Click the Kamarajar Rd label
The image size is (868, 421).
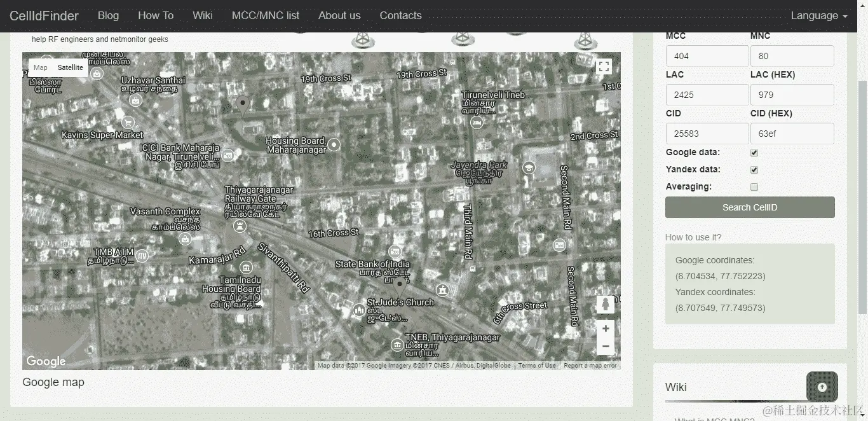[x=217, y=254]
